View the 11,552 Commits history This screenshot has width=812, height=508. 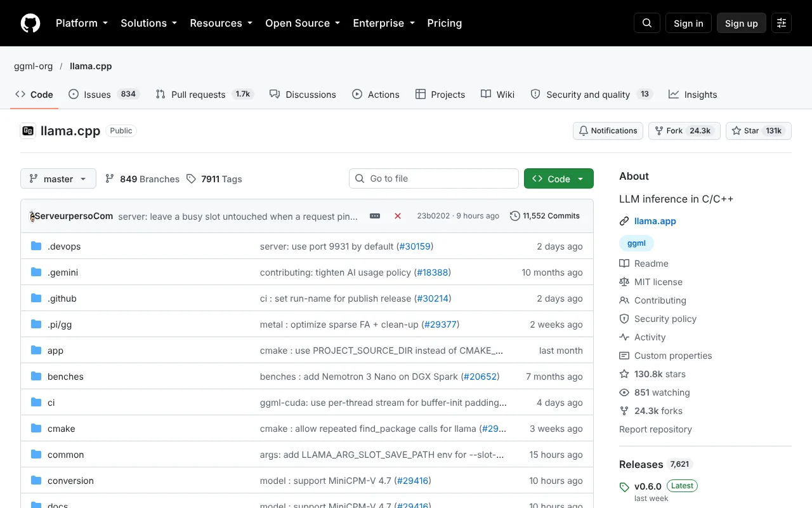545,216
